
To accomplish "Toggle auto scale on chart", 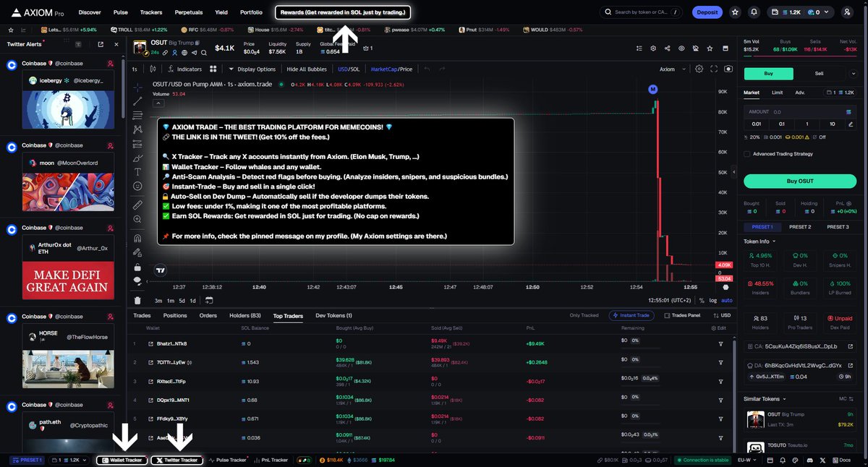I will coord(727,300).
